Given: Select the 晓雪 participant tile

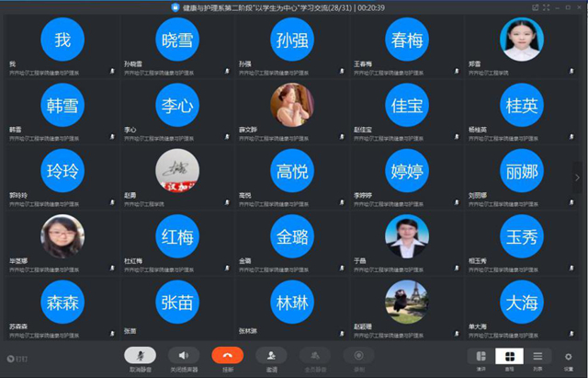Looking at the screenshot, I should (x=178, y=40).
